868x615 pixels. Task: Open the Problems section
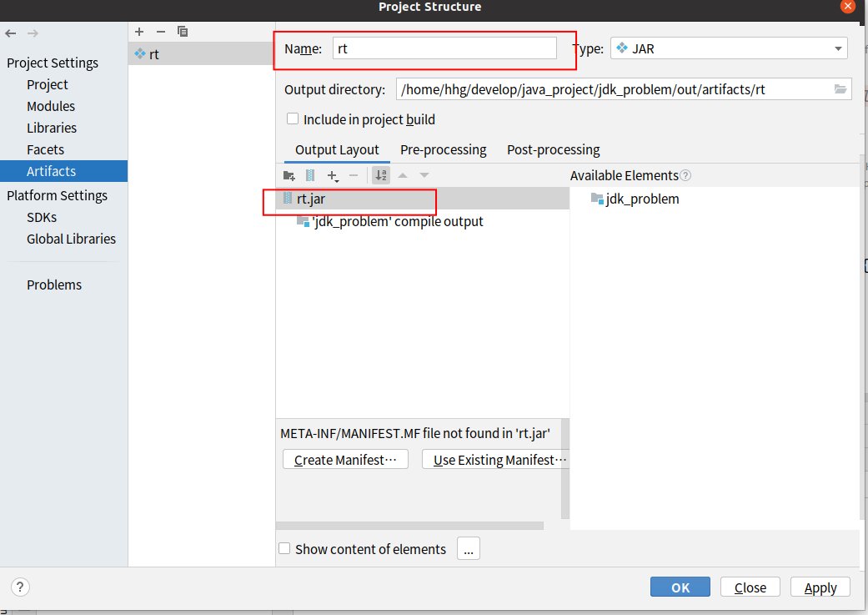[53, 285]
